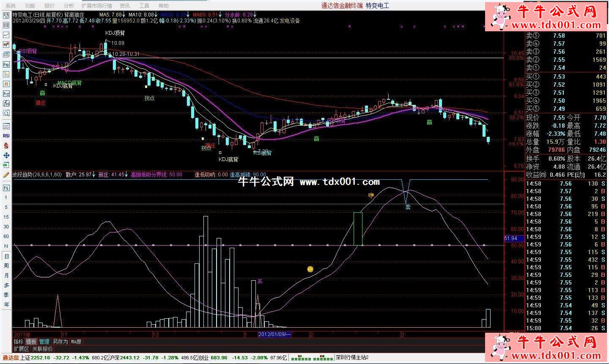Select the candlestick chart icon in sidebar
Screen dimensions: 609x364
6,45
